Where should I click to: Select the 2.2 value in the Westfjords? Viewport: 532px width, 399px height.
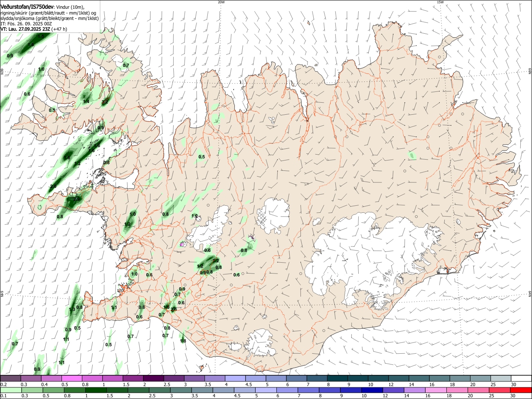coord(105,101)
